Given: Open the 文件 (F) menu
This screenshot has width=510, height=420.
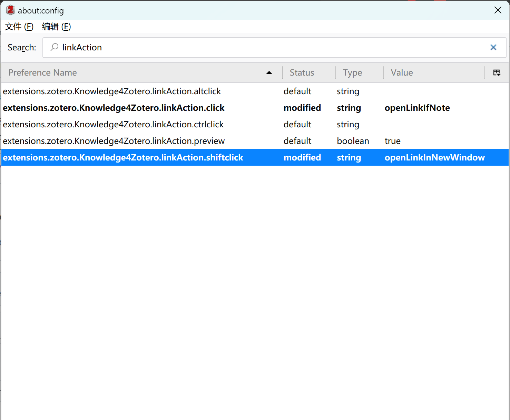Looking at the screenshot, I should [x=19, y=27].
